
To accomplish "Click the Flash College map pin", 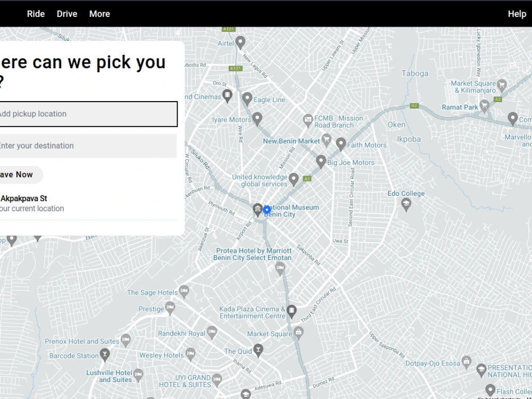I will pos(490,391).
